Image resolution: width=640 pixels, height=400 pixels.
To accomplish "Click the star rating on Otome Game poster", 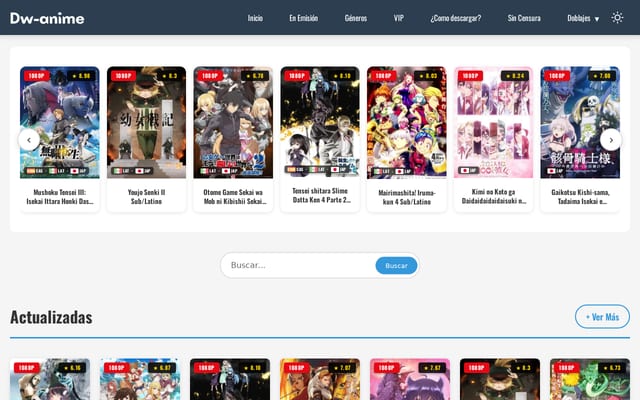I will [x=255, y=76].
